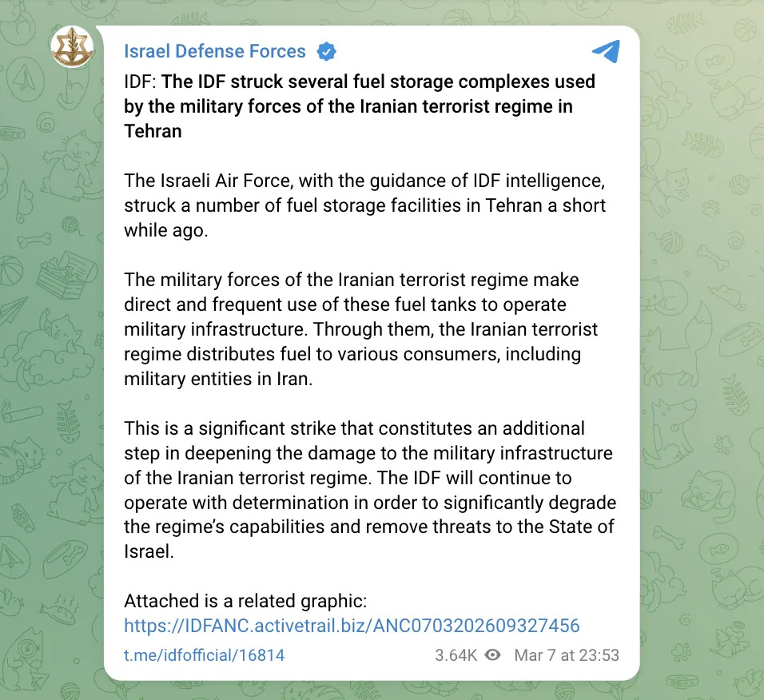This screenshot has height=700, width=764.
Task: Click the eye views icon
Action: point(493,655)
